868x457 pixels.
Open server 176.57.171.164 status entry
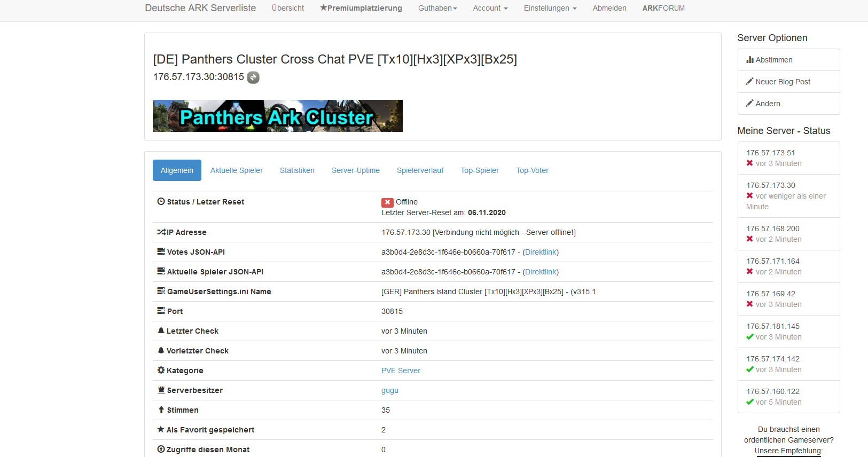point(789,266)
